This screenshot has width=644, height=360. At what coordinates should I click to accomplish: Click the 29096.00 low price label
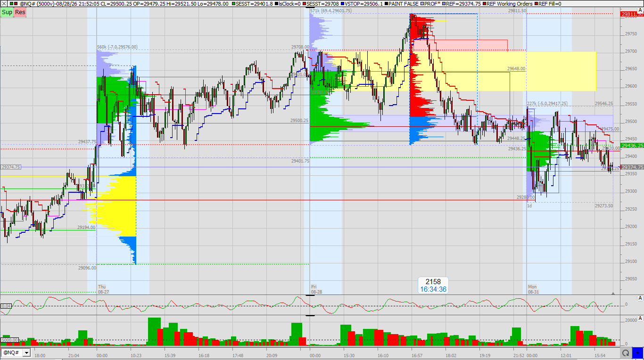coord(87,268)
